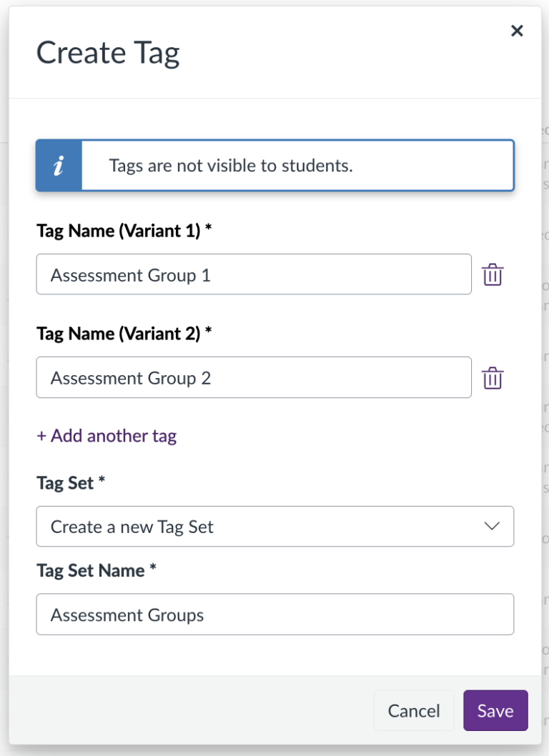The width and height of the screenshot is (549, 756).
Task: Click the Assessment Group 1 text field
Action: pyautogui.click(x=254, y=274)
